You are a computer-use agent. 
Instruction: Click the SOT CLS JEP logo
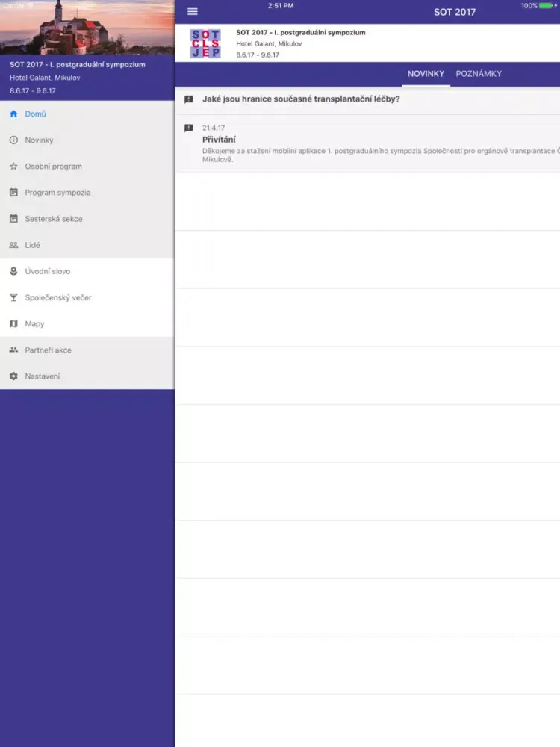205,43
